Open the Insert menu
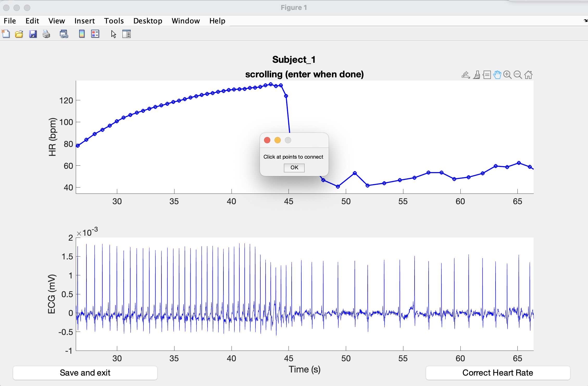 [84, 21]
